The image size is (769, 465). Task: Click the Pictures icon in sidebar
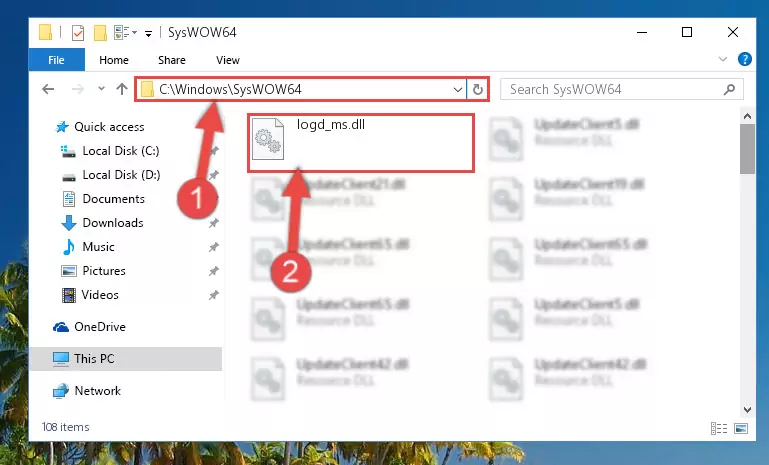(x=69, y=271)
